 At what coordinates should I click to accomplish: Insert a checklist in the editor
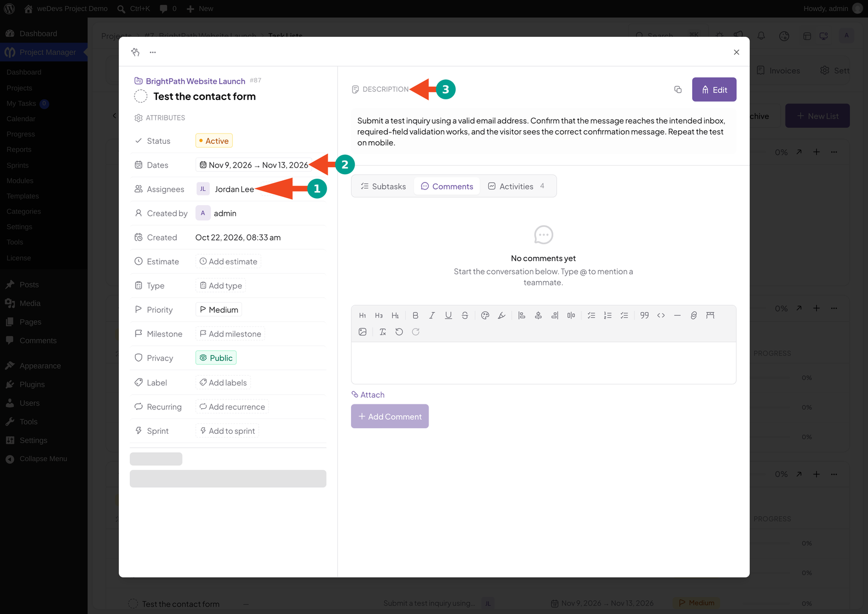click(x=624, y=315)
